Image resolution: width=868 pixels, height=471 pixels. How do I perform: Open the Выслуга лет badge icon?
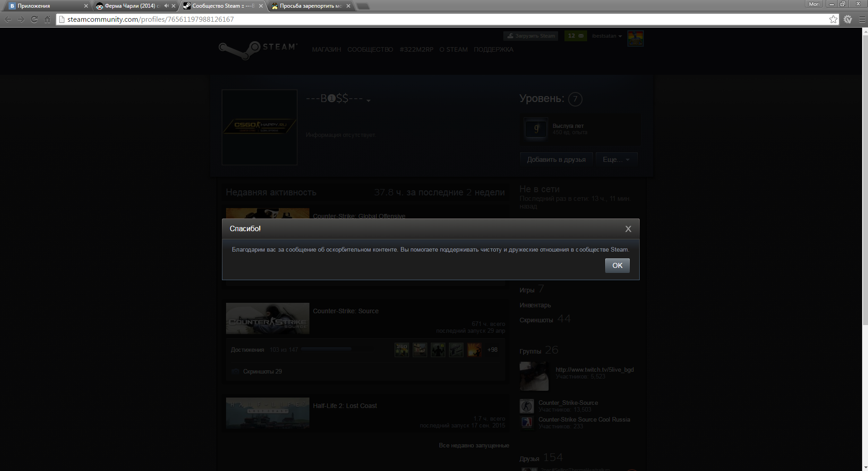pos(536,129)
